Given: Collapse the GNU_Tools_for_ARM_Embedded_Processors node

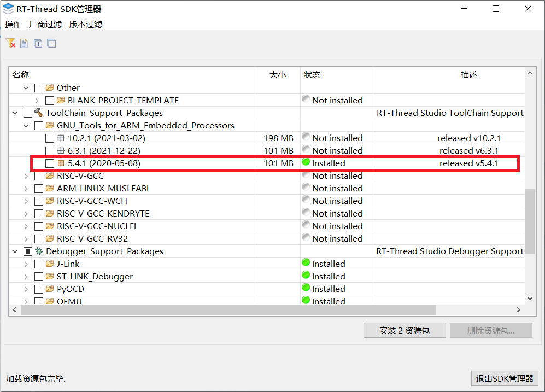Looking at the screenshot, I should coord(26,125).
